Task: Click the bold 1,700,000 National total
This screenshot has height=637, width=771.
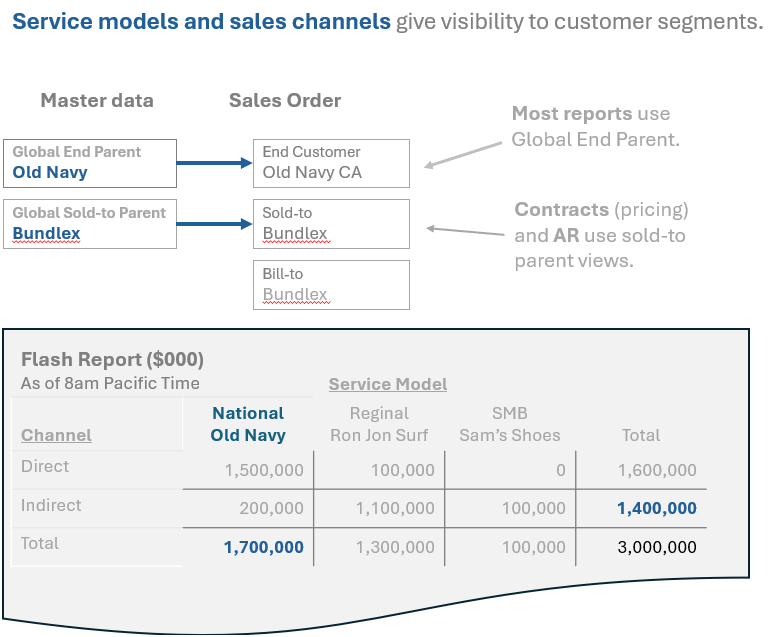Action: coord(264,547)
